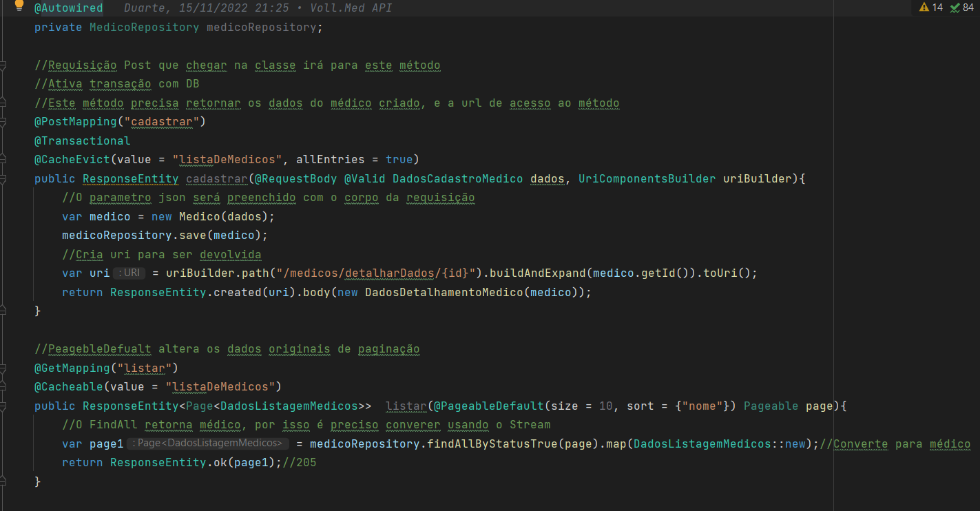980x511 pixels.
Task: Click the @RequestBody annotation
Action: pos(296,178)
